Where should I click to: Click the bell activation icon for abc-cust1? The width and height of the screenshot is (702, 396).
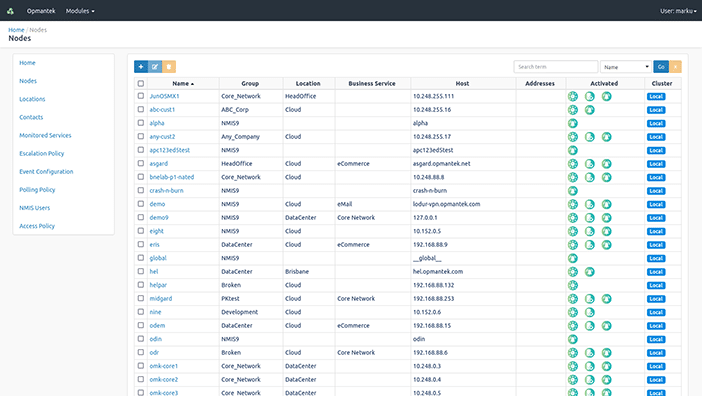point(590,110)
